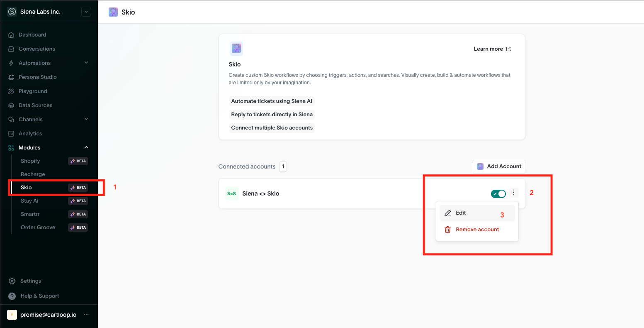Viewport: 644px width, 328px height.
Task: Click the Skio logo in info card
Action: click(236, 49)
